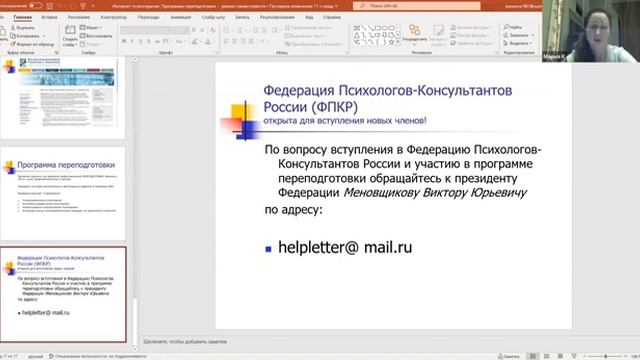Viewport: 640px width, 360px height.
Task: Open the Рецензирование ribbon tab
Action: point(277,18)
